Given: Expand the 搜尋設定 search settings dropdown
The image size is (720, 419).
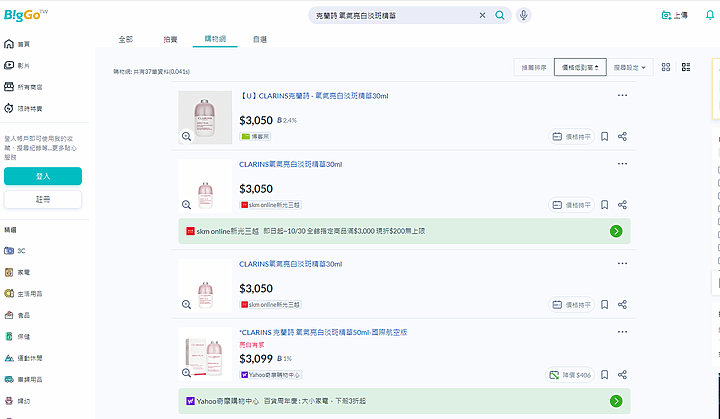Looking at the screenshot, I should pyautogui.click(x=630, y=68).
